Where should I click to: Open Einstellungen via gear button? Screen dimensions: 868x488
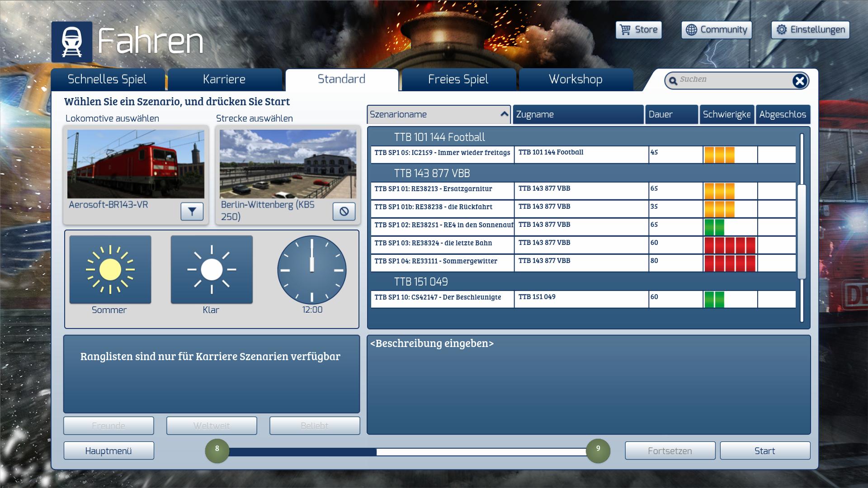(810, 30)
